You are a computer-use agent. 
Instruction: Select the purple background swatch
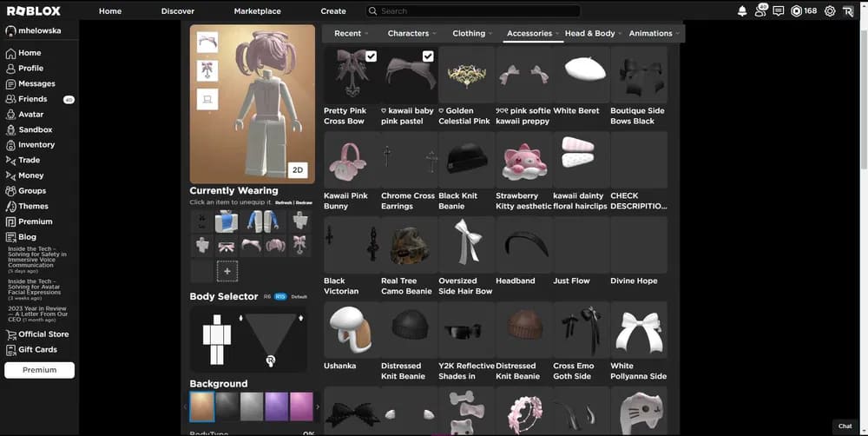[276, 406]
